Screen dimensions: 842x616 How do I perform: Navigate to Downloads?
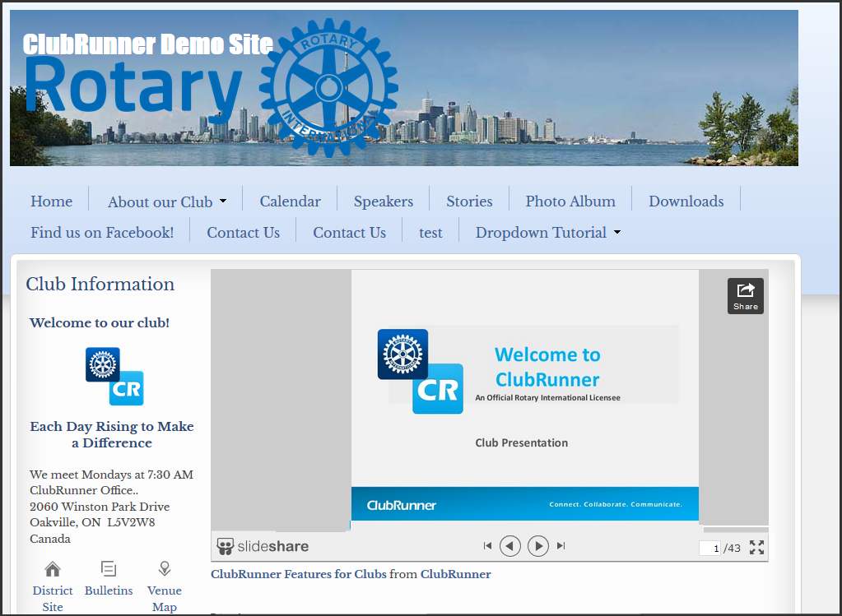(x=686, y=201)
